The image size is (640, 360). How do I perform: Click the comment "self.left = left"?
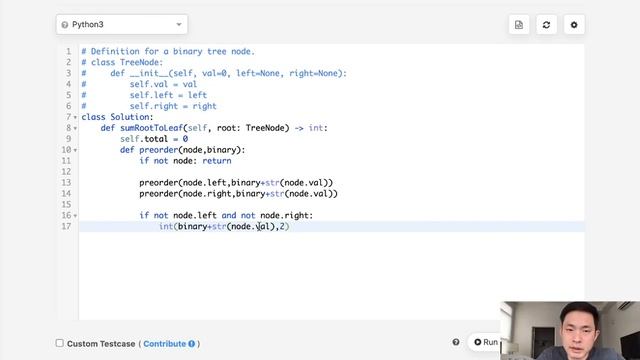(x=168, y=95)
